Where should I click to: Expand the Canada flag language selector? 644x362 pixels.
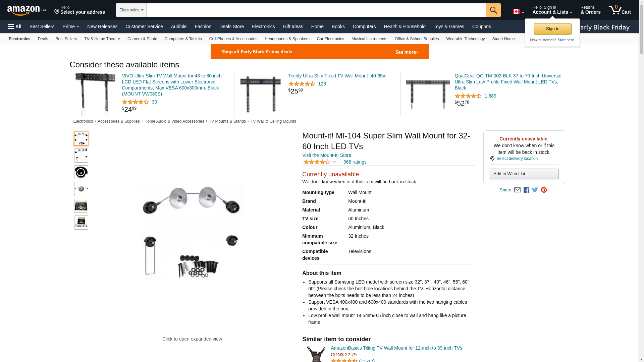[518, 12]
